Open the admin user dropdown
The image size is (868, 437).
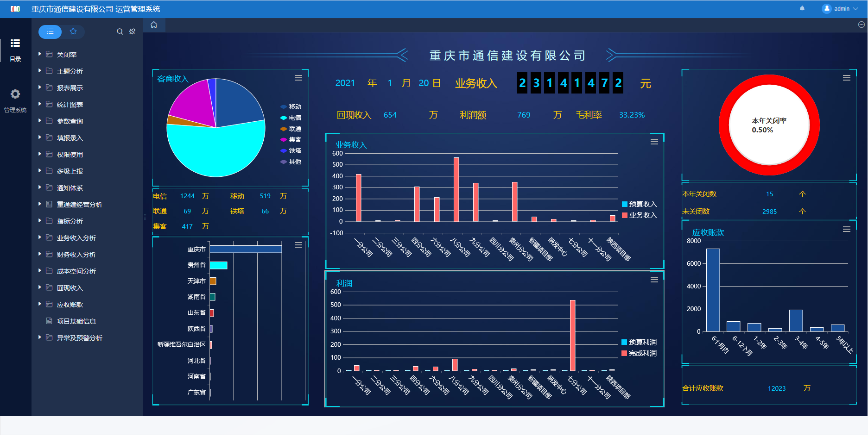(x=840, y=9)
